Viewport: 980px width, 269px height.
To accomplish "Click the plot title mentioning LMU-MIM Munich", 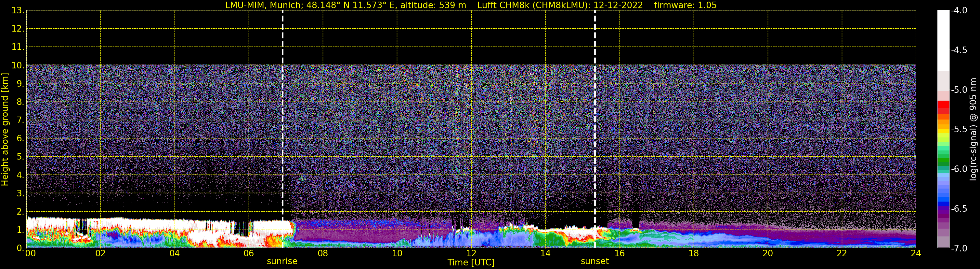I will click(x=346, y=5).
